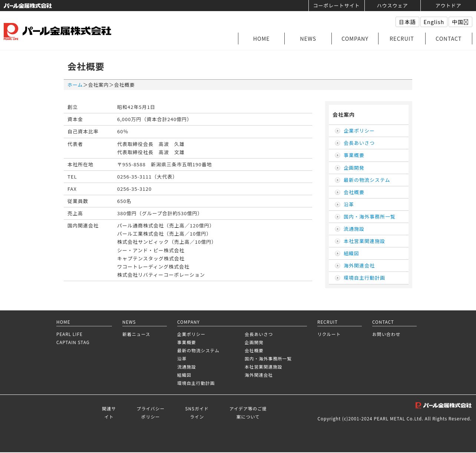
Task: Click the NEWS heading in the footer
Action: [129, 322]
